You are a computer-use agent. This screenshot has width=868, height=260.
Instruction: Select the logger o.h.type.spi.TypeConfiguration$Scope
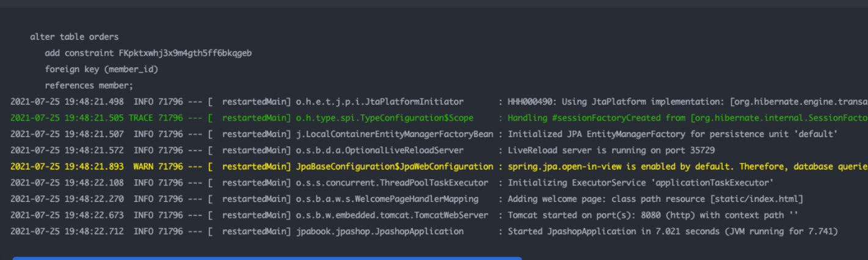pyautogui.click(x=384, y=118)
